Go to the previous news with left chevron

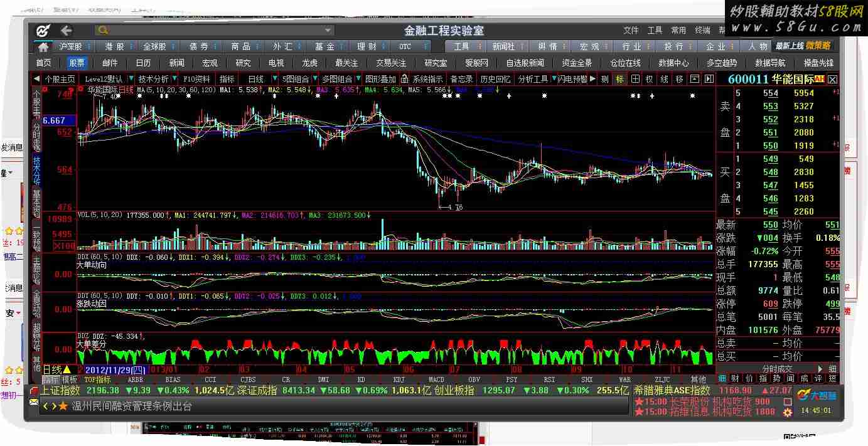[45, 406]
